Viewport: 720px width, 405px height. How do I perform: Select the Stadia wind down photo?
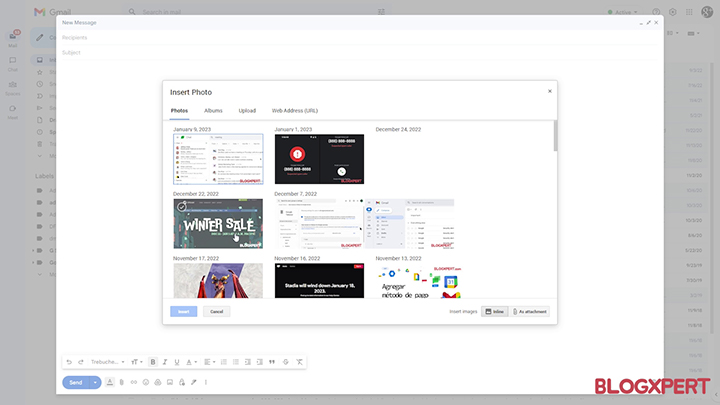pos(319,281)
